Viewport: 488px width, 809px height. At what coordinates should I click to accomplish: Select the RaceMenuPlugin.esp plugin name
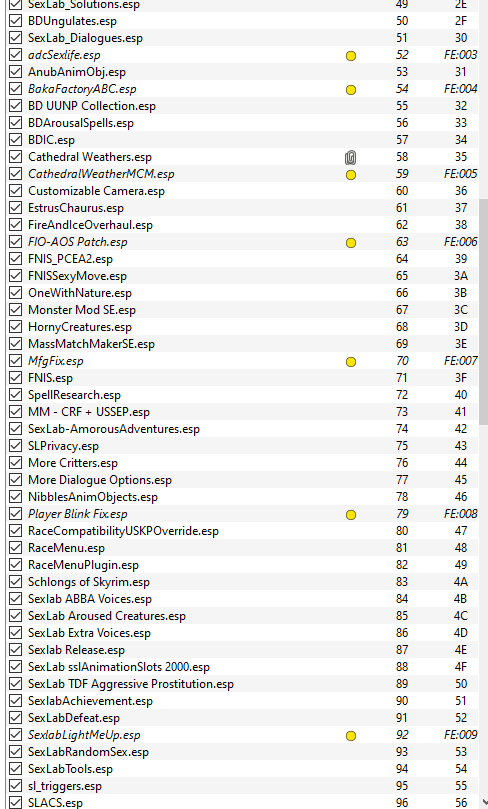[83, 565]
